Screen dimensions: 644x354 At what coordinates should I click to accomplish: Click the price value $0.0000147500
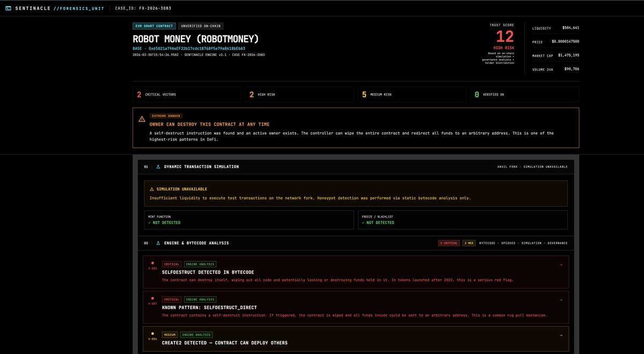click(566, 41)
